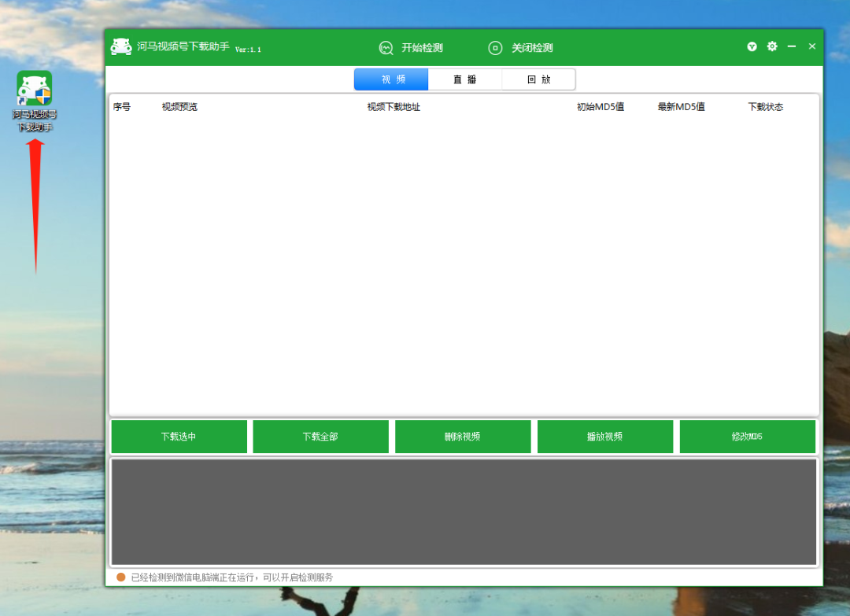The image size is (850, 616).
Task: Click the 删除视频 button
Action: point(463,437)
